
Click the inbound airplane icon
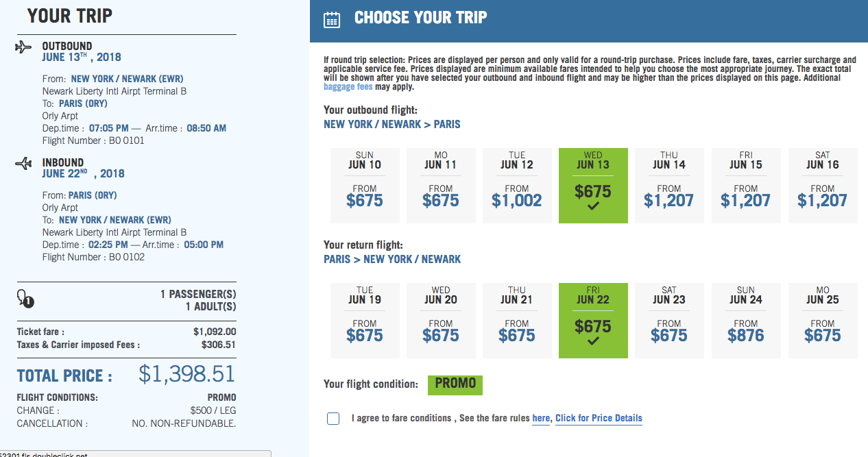tap(23, 163)
